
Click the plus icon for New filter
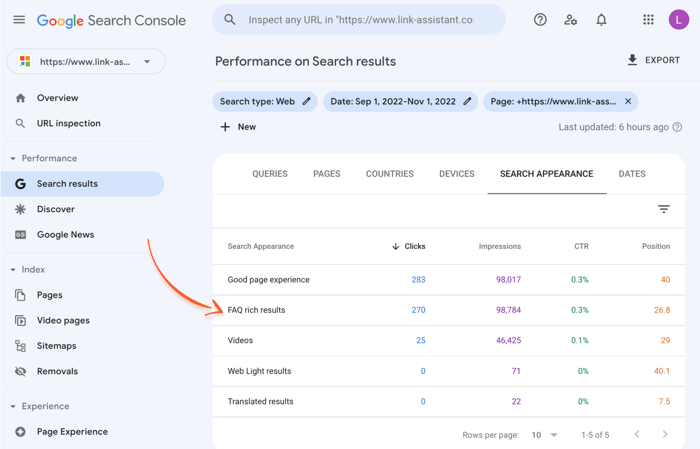click(225, 127)
